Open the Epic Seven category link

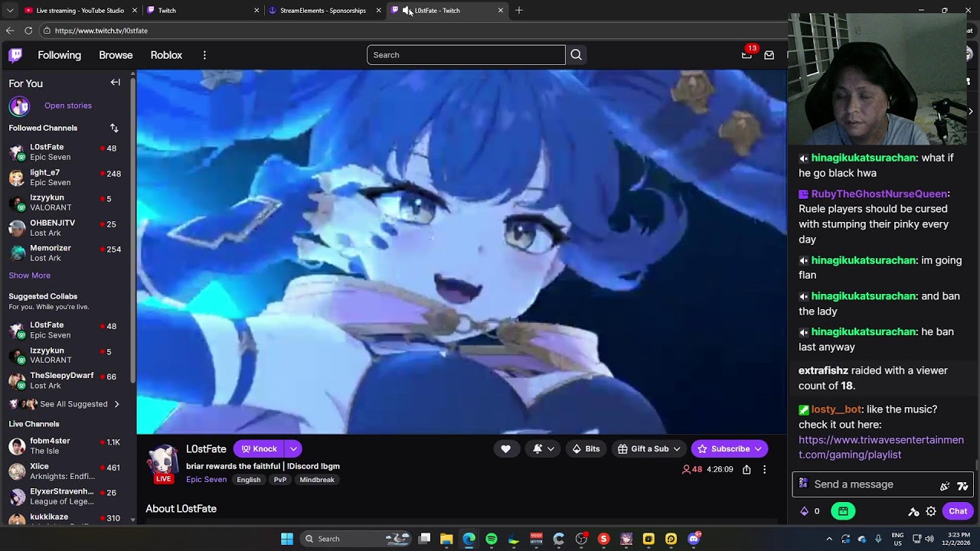[206, 480]
